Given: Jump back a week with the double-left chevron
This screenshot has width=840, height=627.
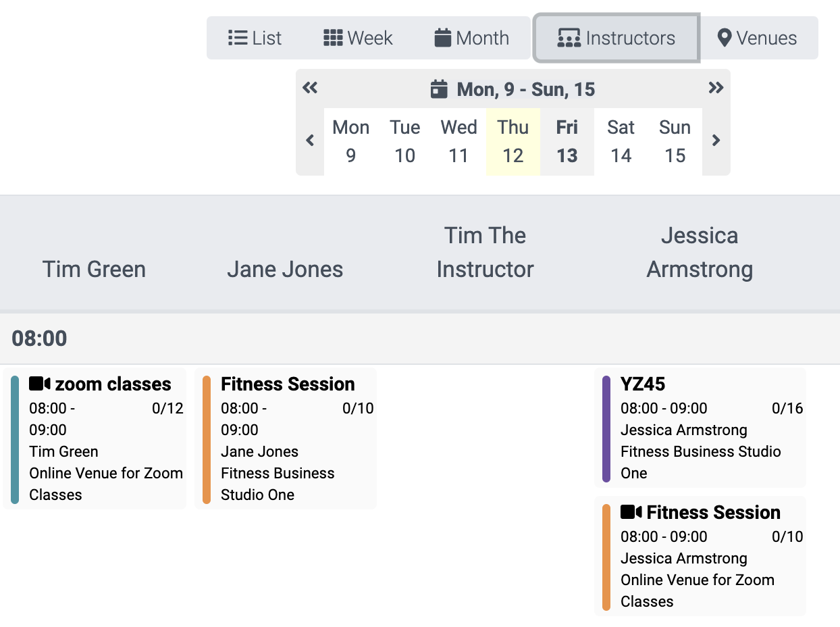Looking at the screenshot, I should pos(310,88).
